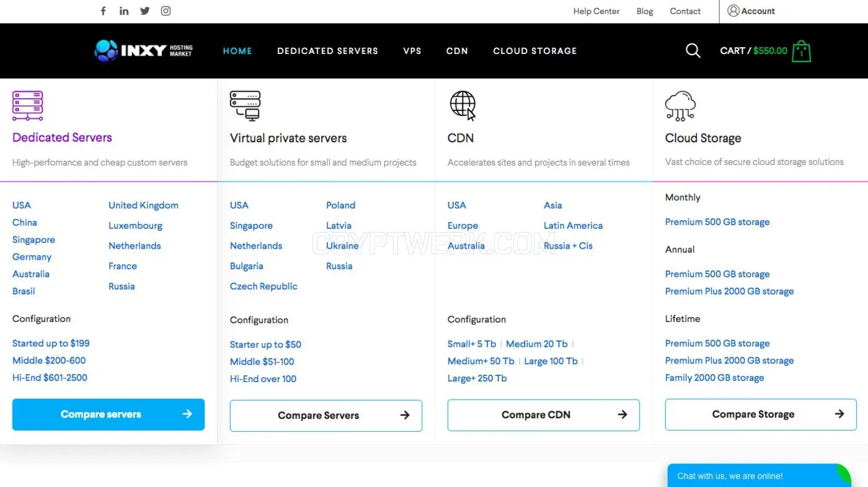The image size is (868, 487).
Task: Choose Hi-End $601-2500 configuration
Action: click(x=50, y=378)
